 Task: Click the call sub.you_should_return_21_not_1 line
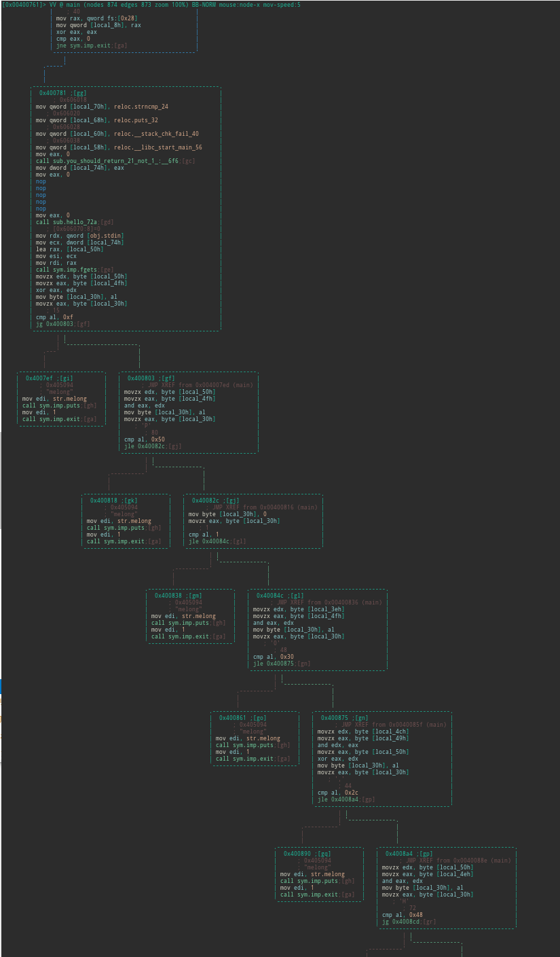(115, 161)
